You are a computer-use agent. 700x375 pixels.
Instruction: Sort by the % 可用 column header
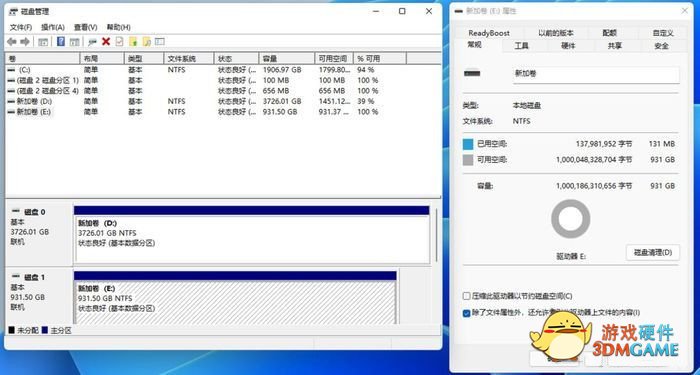coord(379,58)
